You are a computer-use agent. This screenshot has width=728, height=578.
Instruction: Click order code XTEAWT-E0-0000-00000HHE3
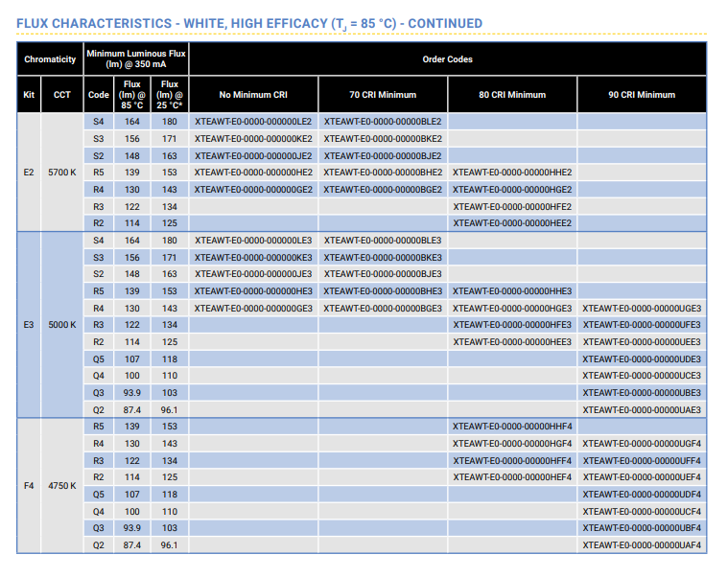click(x=512, y=291)
